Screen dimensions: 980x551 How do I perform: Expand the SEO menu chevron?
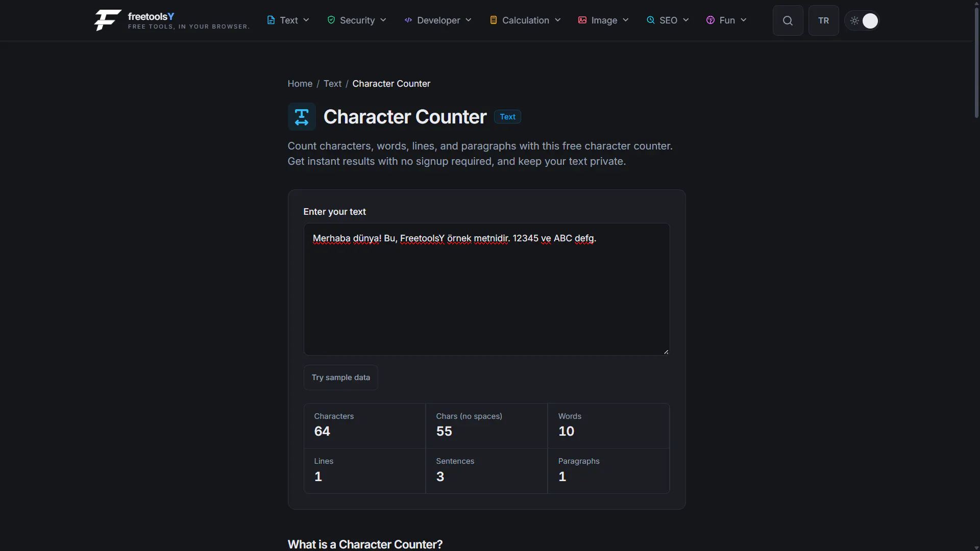[686, 20]
